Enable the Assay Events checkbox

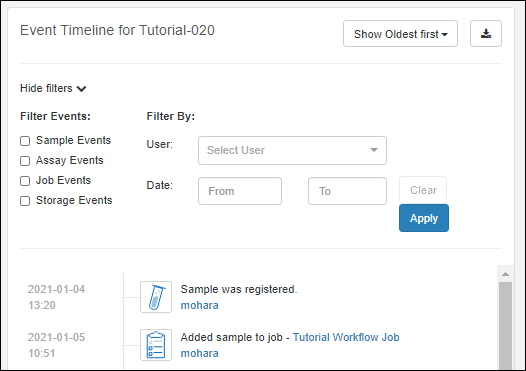25,161
